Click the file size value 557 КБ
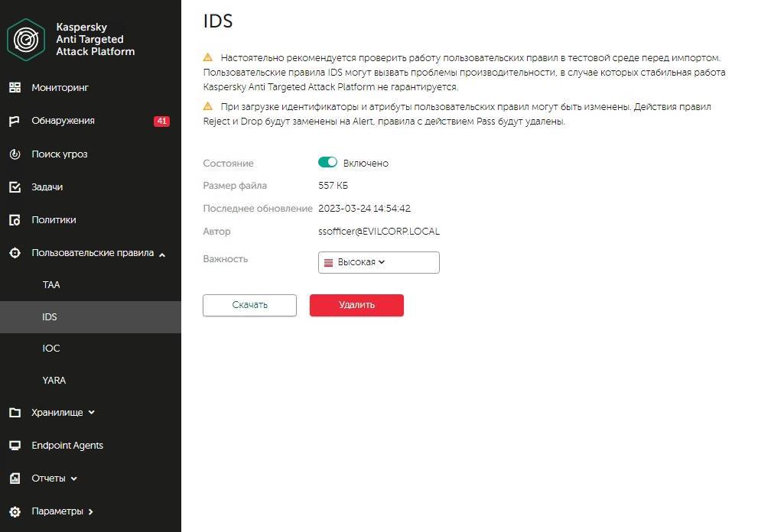The height and width of the screenshot is (532, 771). click(x=333, y=186)
